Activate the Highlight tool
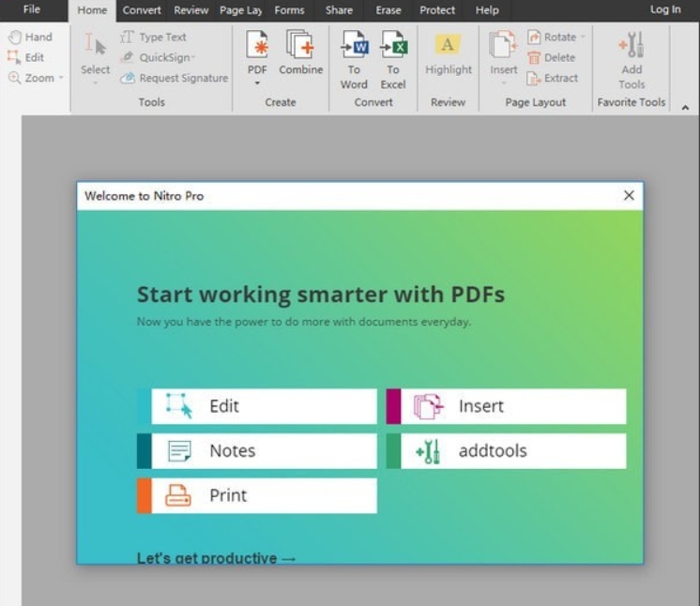Viewport: 700px width, 606px height. [448, 45]
